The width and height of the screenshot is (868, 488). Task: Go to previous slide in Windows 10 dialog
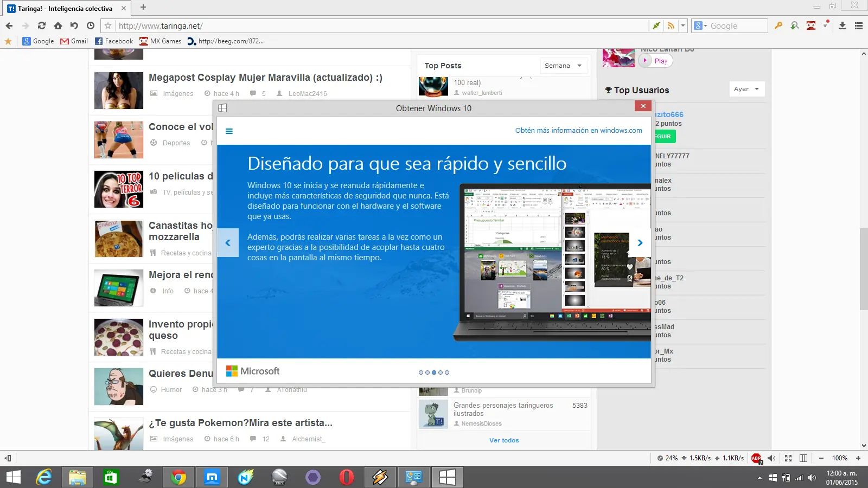point(228,243)
